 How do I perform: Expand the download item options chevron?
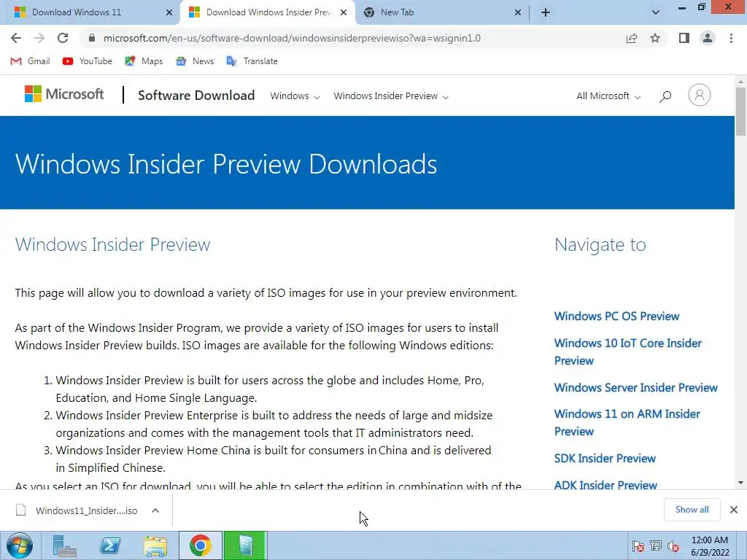click(x=155, y=510)
